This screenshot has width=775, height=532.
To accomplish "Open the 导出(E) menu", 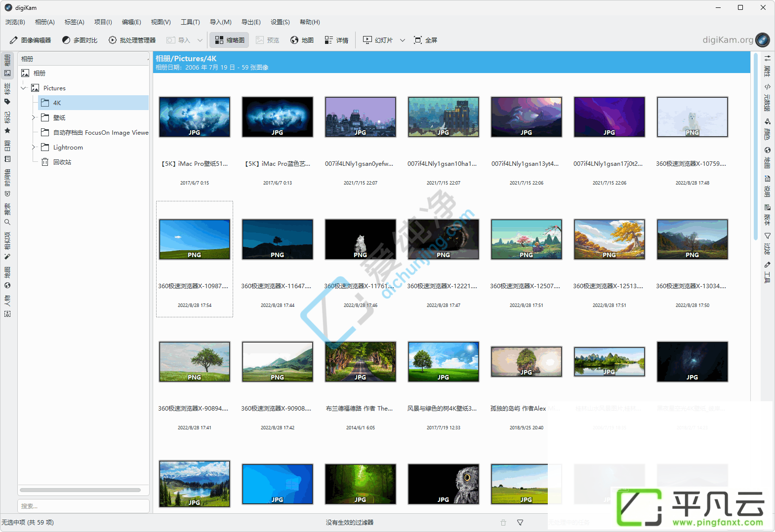I will pos(251,22).
